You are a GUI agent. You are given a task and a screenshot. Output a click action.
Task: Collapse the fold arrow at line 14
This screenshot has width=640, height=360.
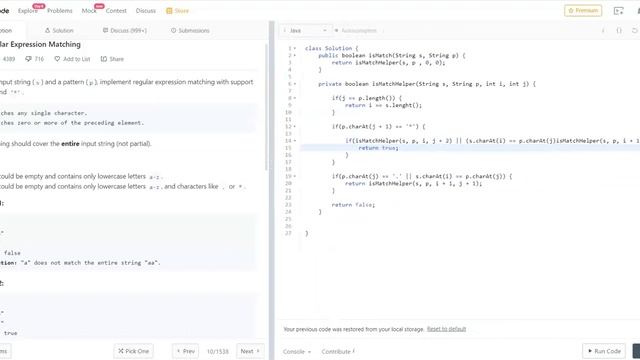click(x=295, y=141)
